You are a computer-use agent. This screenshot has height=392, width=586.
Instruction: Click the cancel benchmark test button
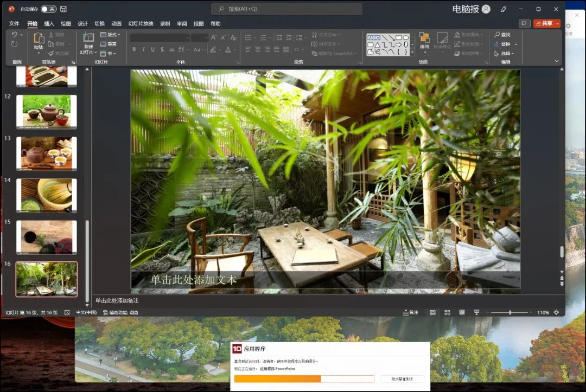click(402, 379)
